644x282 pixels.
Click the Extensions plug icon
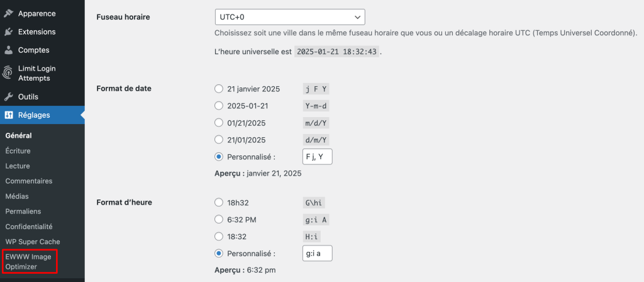[x=8, y=31]
